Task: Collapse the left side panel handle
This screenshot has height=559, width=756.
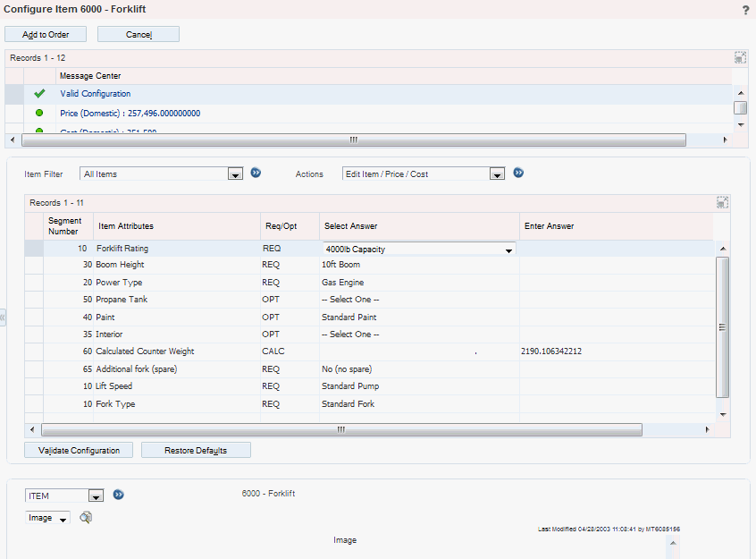Action: click(3, 318)
